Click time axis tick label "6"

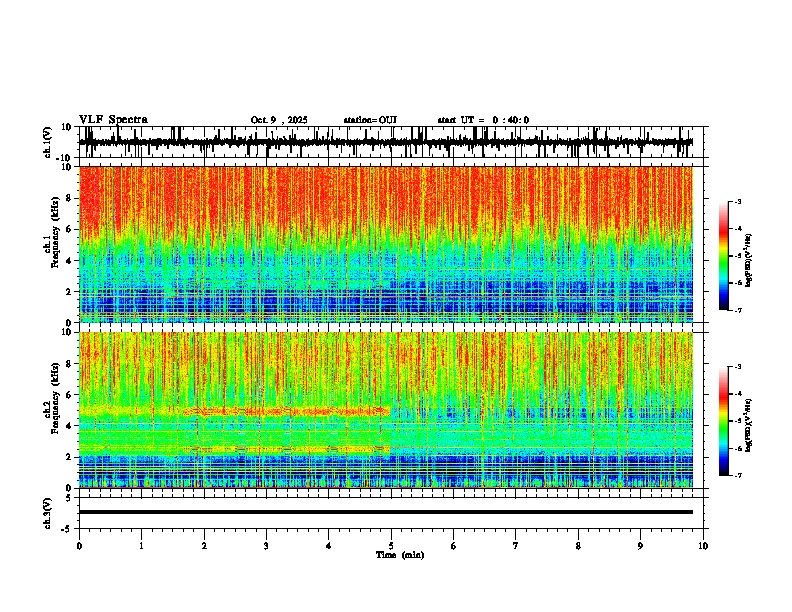click(454, 546)
